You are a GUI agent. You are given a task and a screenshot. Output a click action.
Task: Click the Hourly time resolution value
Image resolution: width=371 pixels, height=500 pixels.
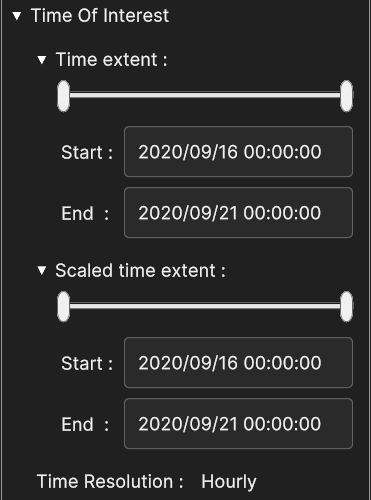[x=229, y=482]
